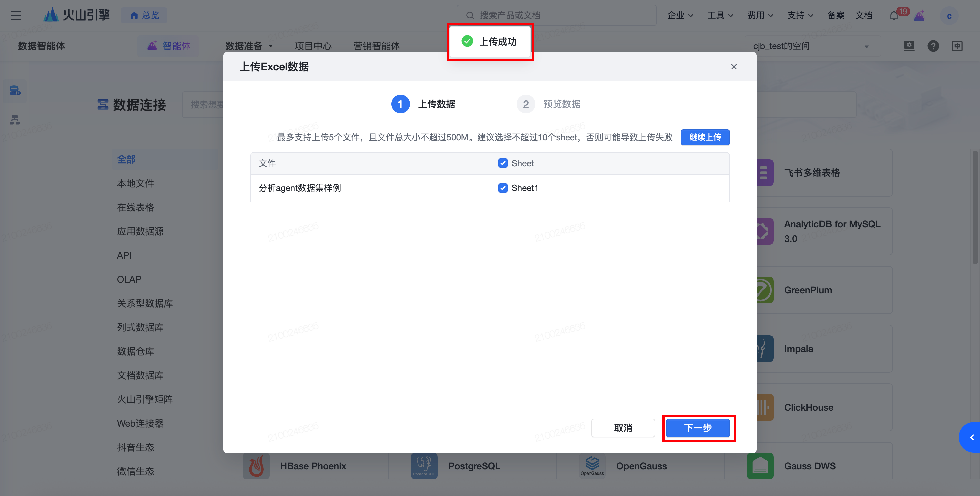
Task: Click the purple assistant icon beside the bell
Action: click(x=919, y=16)
